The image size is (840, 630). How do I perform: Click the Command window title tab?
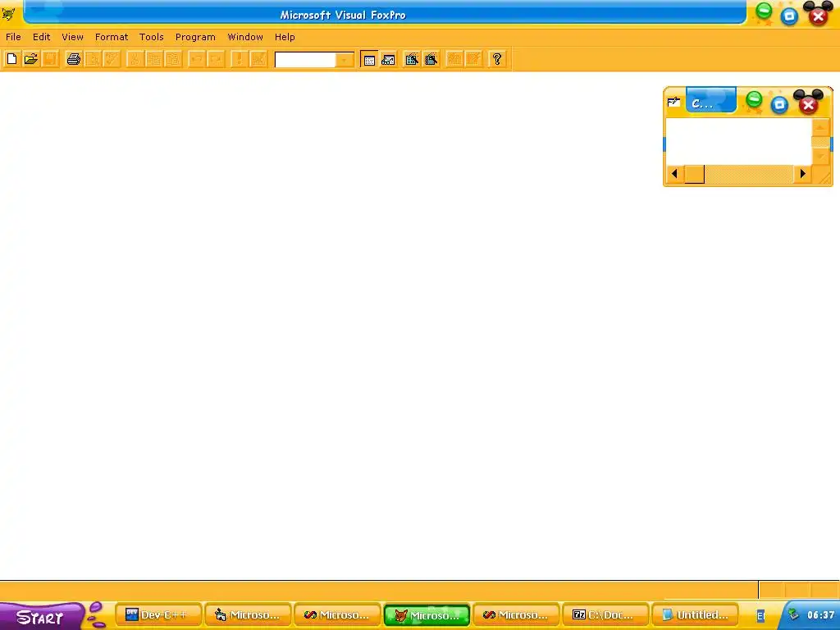click(x=711, y=100)
